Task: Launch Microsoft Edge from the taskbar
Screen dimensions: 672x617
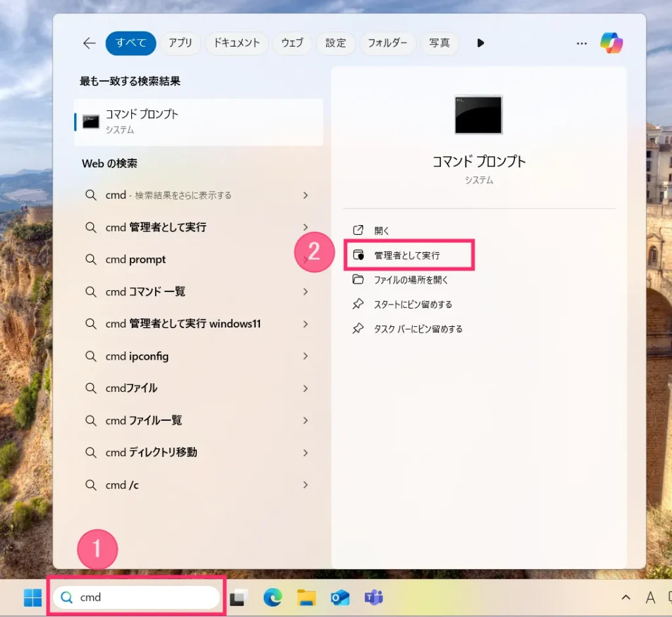Action: coord(272,597)
